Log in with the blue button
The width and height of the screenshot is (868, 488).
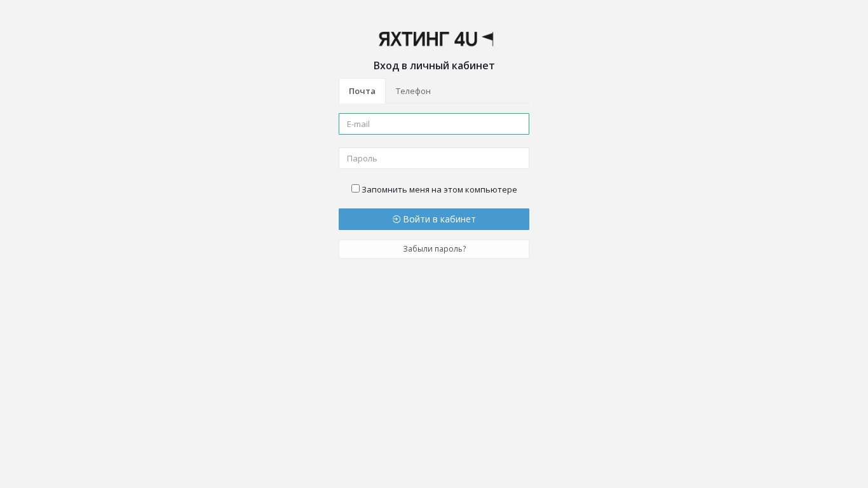(434, 219)
